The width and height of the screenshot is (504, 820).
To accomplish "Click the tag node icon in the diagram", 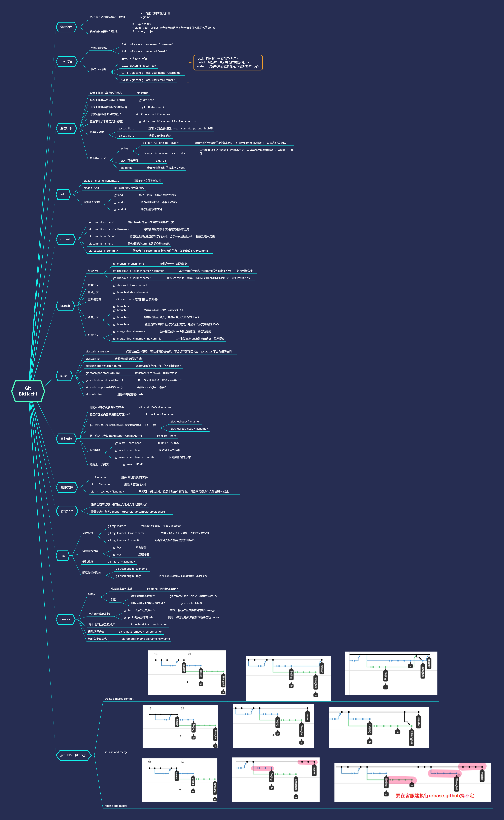I will click(x=63, y=555).
